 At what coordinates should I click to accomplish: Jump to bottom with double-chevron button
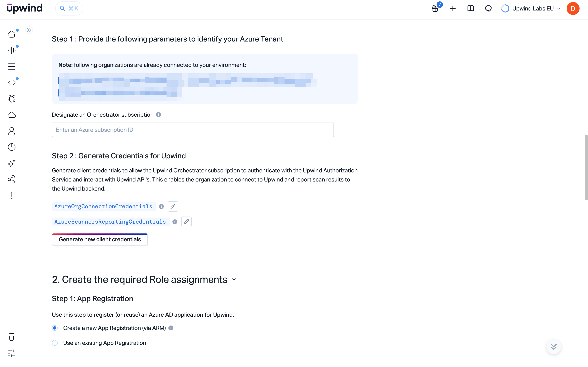[x=554, y=347]
